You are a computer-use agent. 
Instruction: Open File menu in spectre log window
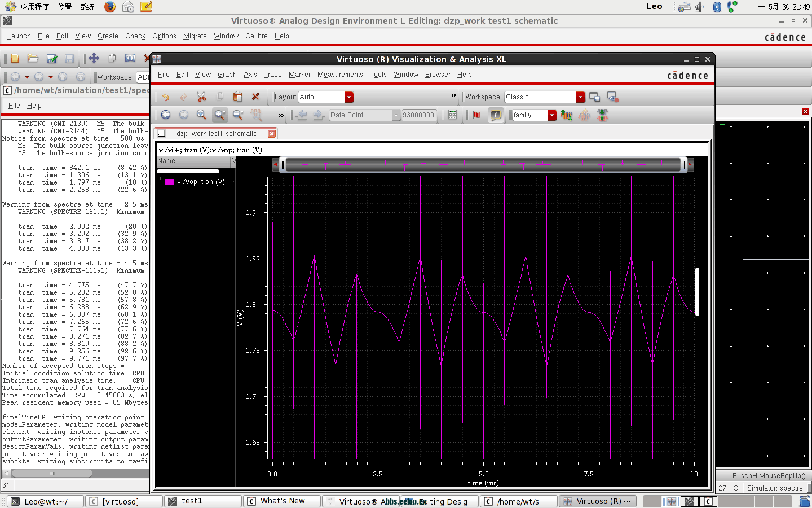[x=14, y=106]
